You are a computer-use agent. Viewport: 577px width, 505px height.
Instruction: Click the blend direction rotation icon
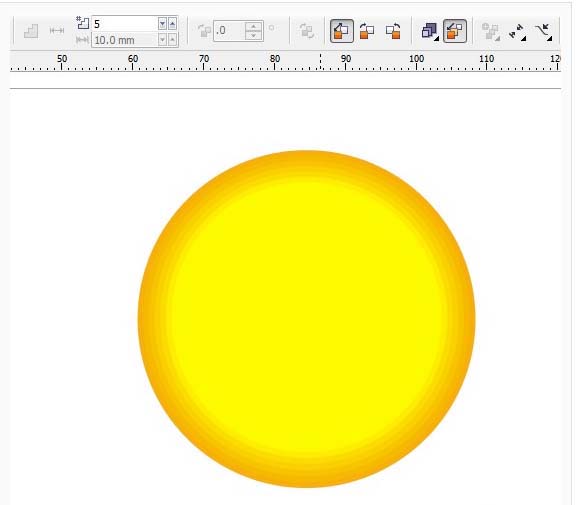(x=204, y=31)
